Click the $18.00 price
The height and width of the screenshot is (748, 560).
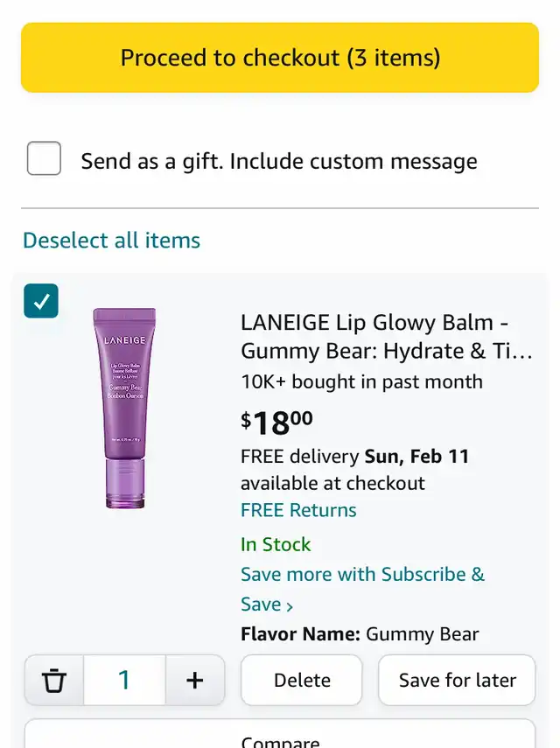tap(276, 423)
